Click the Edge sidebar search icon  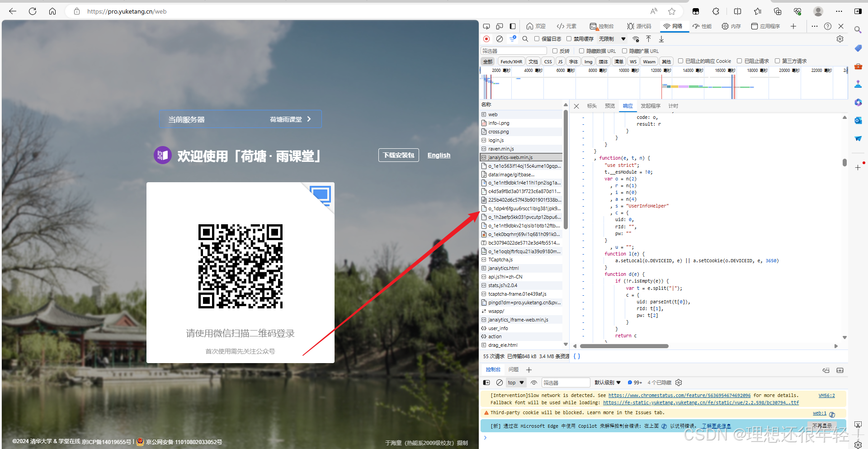point(858,30)
